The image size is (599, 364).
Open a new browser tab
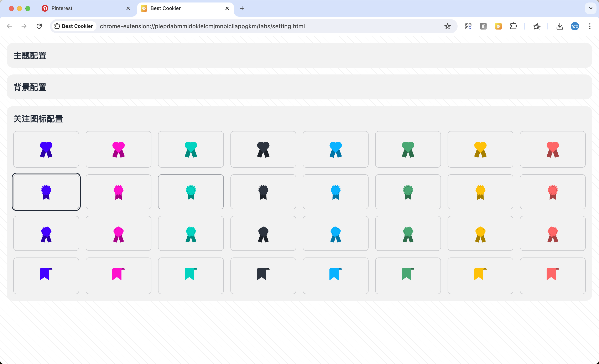coord(242,8)
